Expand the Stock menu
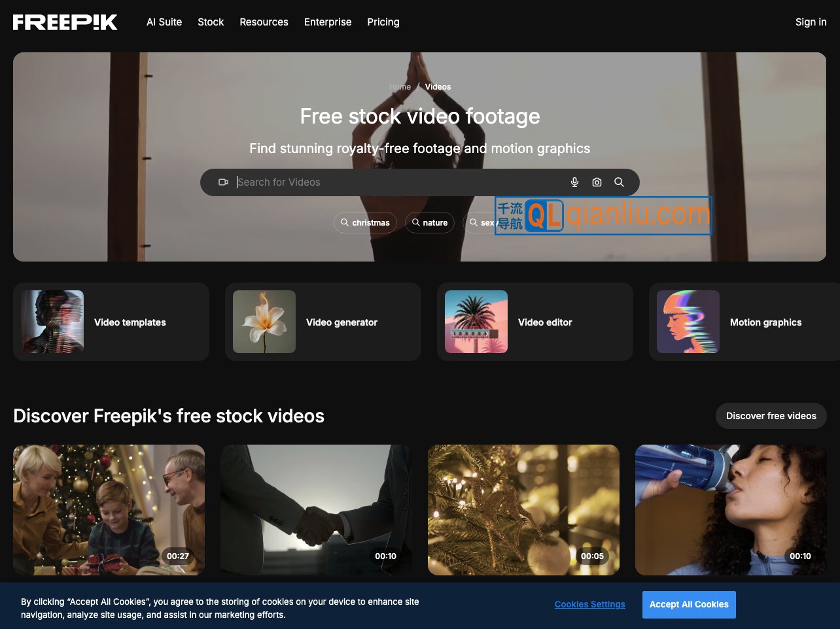The width and height of the screenshot is (840, 629). 211,22
